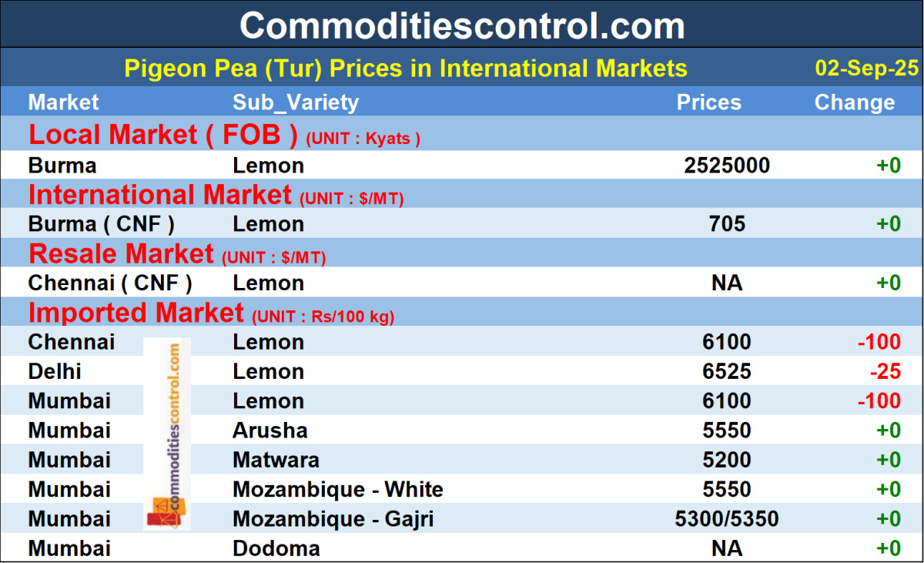Select the Mozambique - White variety cell
Image resolution: width=924 pixels, height=563 pixels.
tap(338, 489)
